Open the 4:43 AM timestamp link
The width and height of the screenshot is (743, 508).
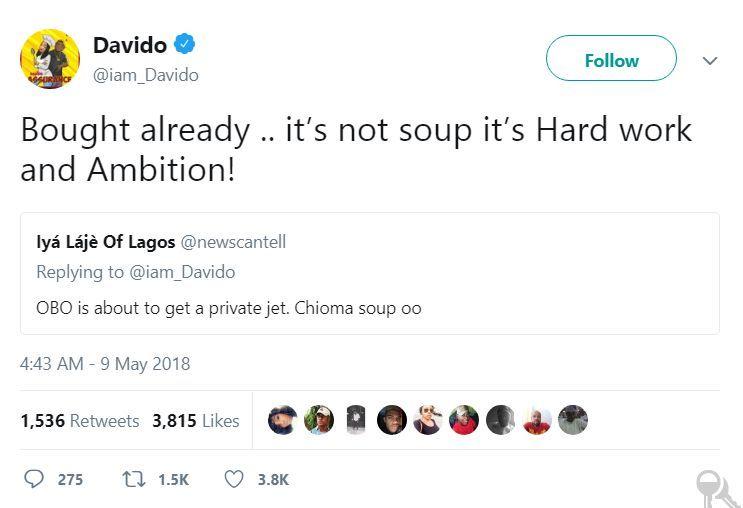105,364
